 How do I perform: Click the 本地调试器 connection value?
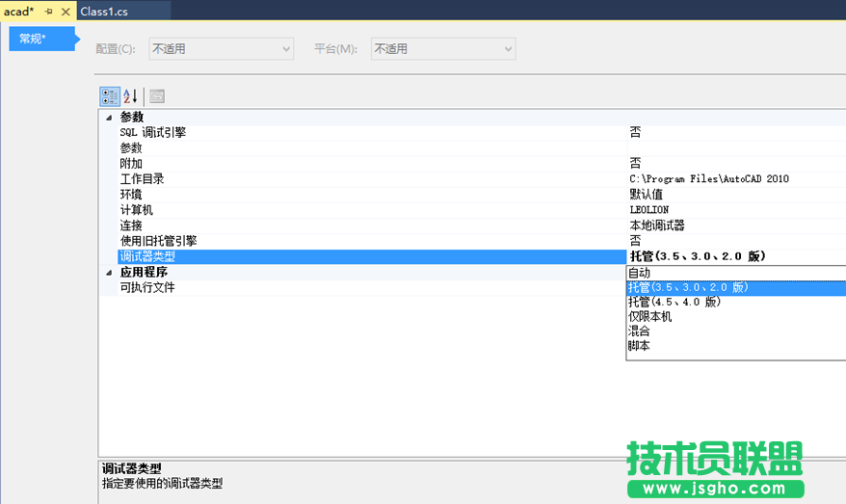click(x=657, y=225)
